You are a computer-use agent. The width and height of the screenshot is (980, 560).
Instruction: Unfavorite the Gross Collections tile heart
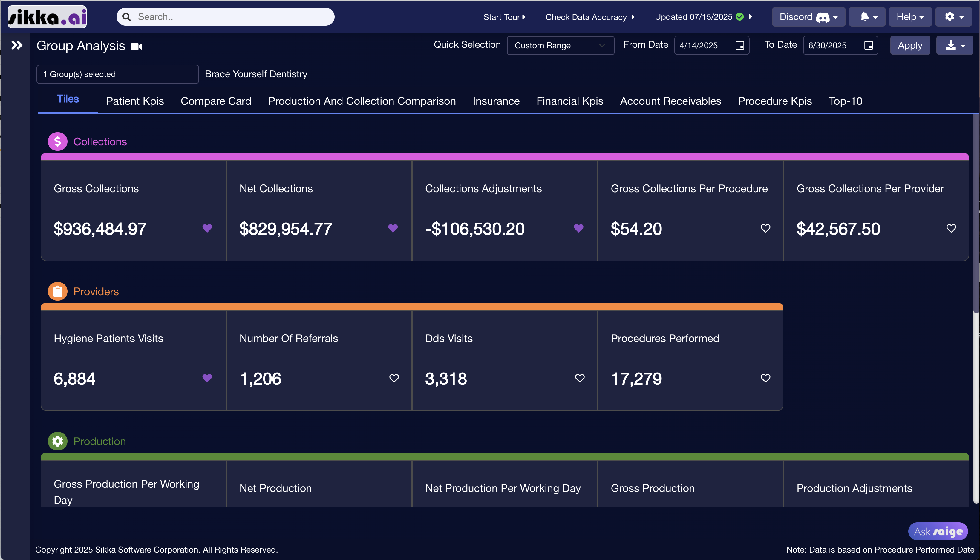pos(207,228)
